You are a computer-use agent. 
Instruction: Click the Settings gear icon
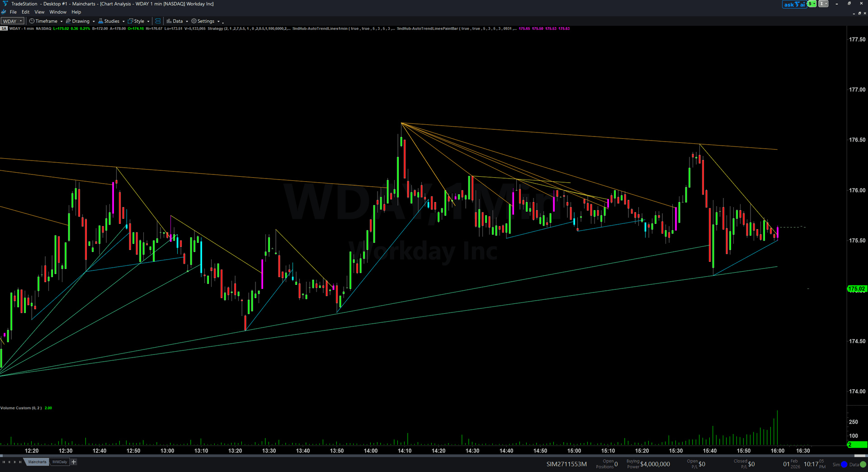(194, 21)
